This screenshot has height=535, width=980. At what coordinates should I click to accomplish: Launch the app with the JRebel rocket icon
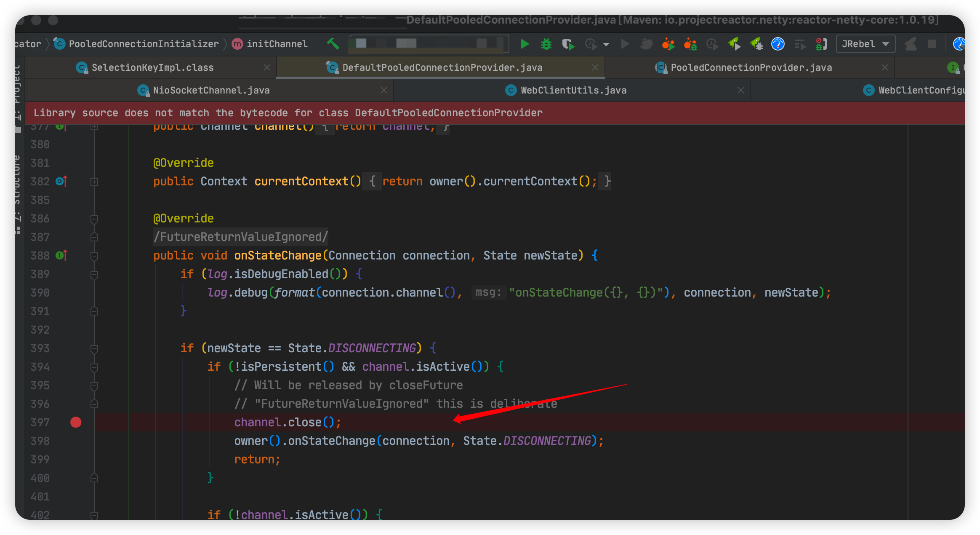tap(735, 43)
